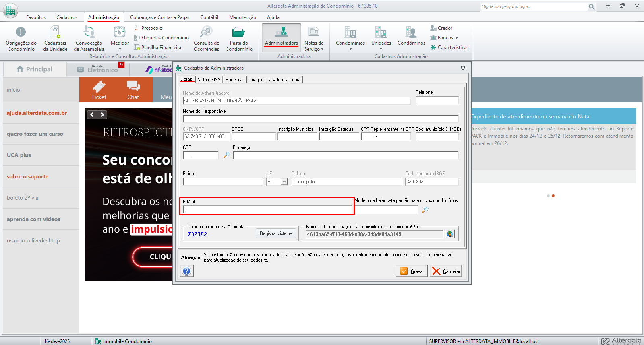
Task: Open Obrigações do Condomínio report
Action: point(21,39)
